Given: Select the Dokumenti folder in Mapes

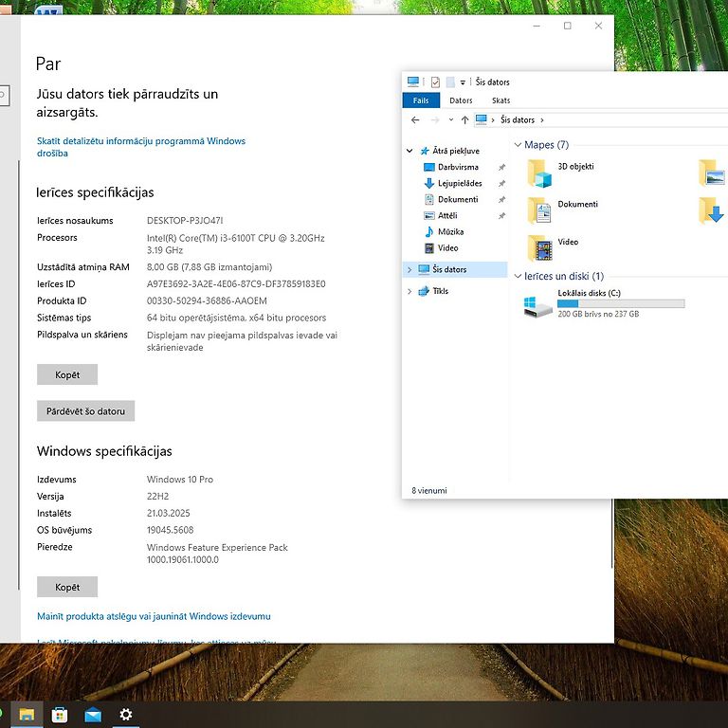Looking at the screenshot, I should click(563, 210).
